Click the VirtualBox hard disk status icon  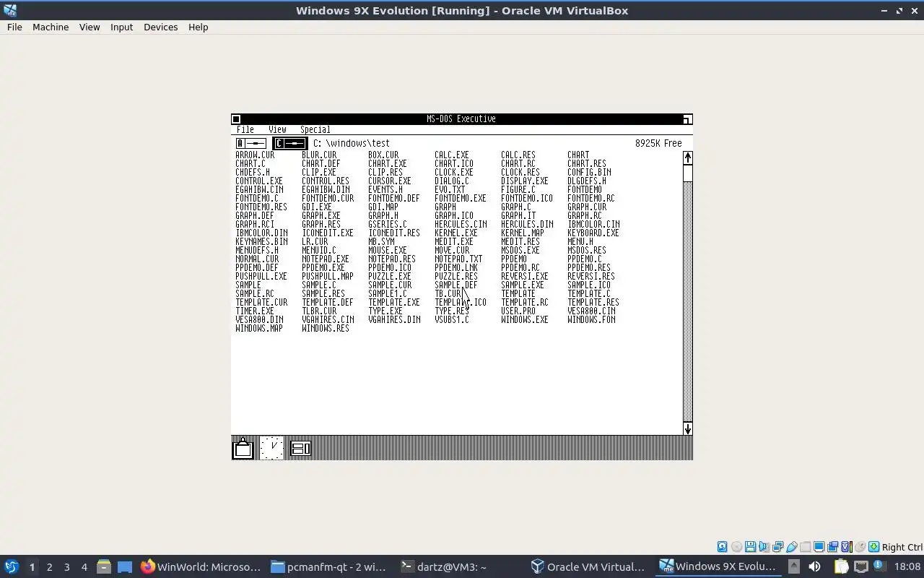(723, 547)
